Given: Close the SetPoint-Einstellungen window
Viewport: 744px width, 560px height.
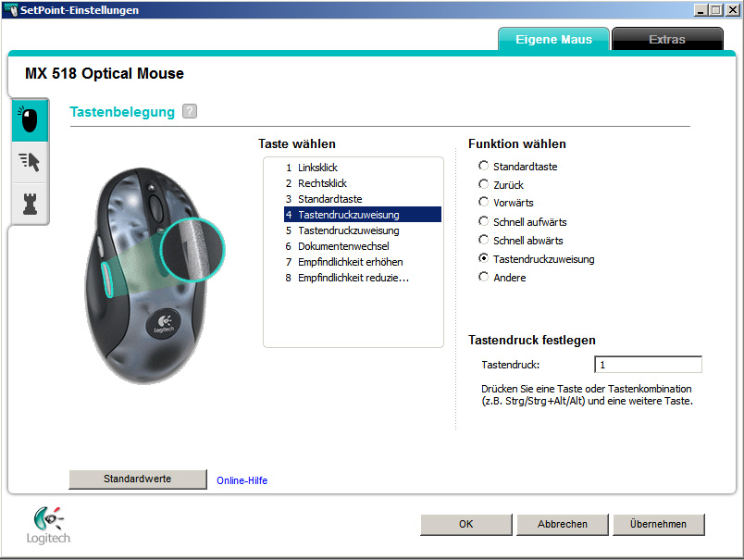Looking at the screenshot, I should (733, 10).
